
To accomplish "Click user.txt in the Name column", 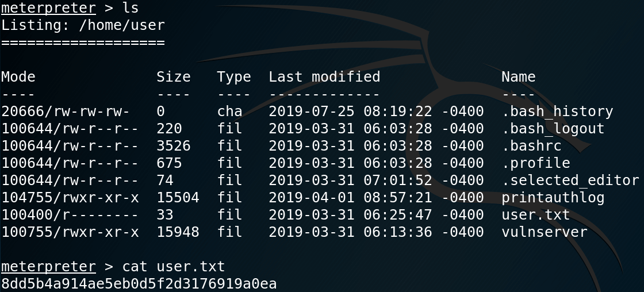I will [x=535, y=215].
